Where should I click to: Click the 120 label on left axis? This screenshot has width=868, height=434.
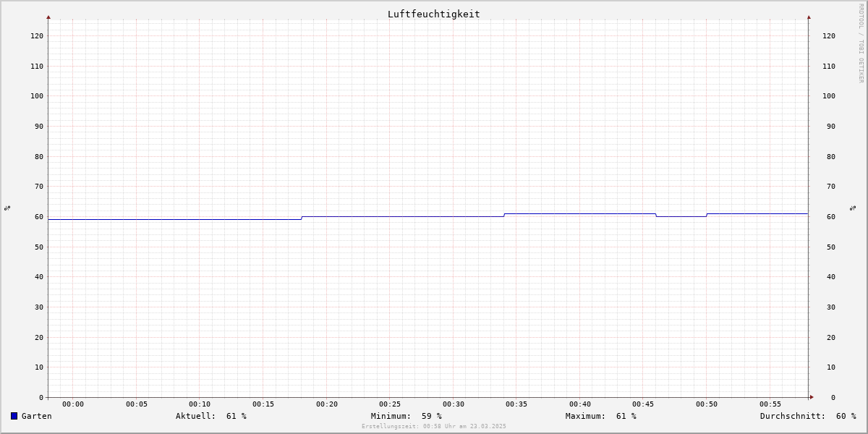[37, 35]
